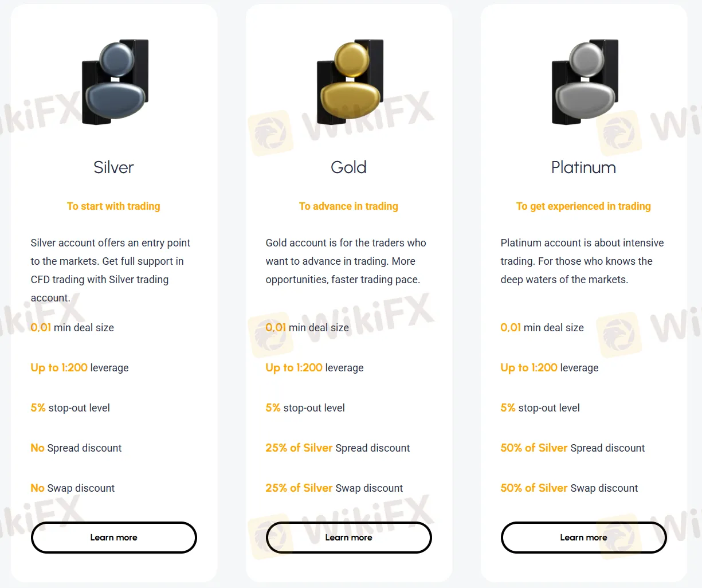Viewport: 702px width, 588px height.
Task: Click "50% of Silver Swap discount" text
Action: point(569,488)
